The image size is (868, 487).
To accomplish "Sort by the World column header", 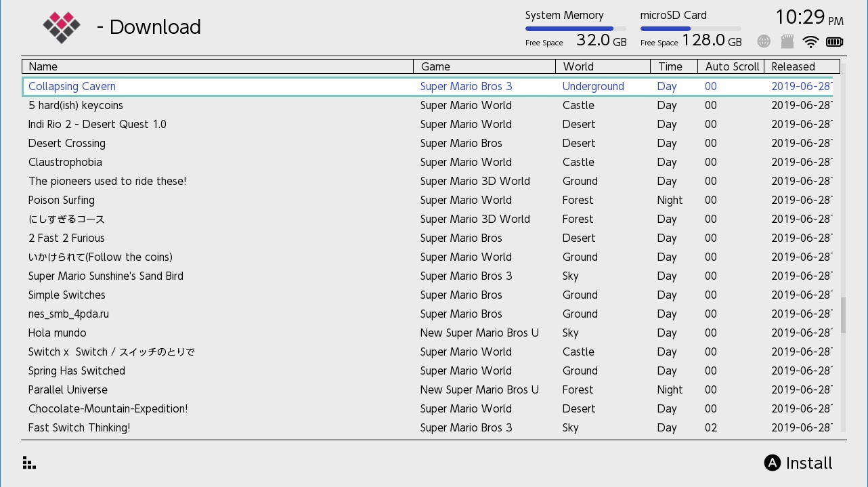I will pos(603,66).
